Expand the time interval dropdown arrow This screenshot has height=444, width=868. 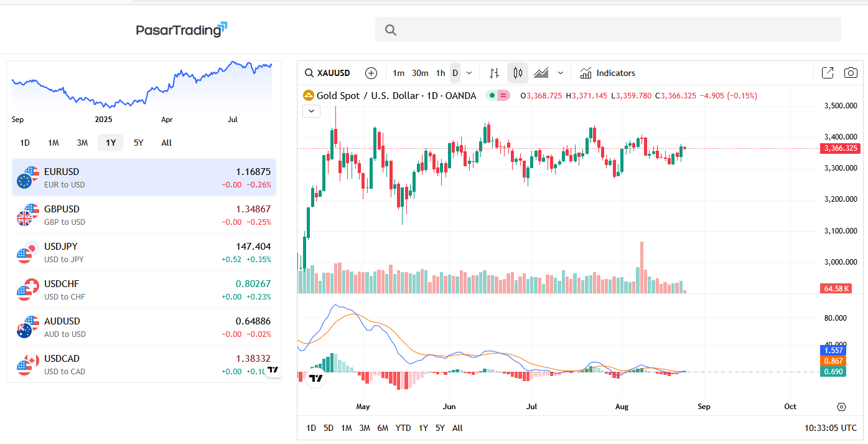click(x=469, y=73)
